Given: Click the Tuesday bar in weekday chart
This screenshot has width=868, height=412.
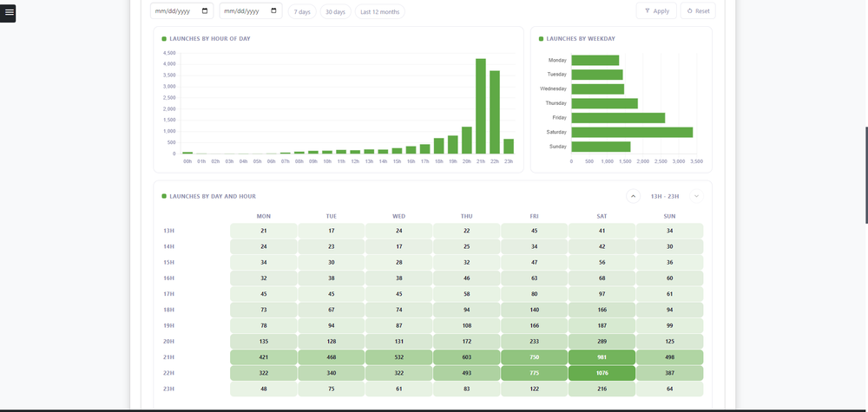Looking at the screenshot, I should (597, 75).
